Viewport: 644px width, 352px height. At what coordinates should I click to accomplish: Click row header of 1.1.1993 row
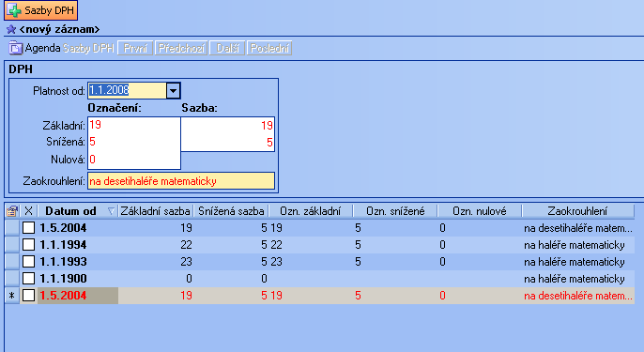[12, 262]
